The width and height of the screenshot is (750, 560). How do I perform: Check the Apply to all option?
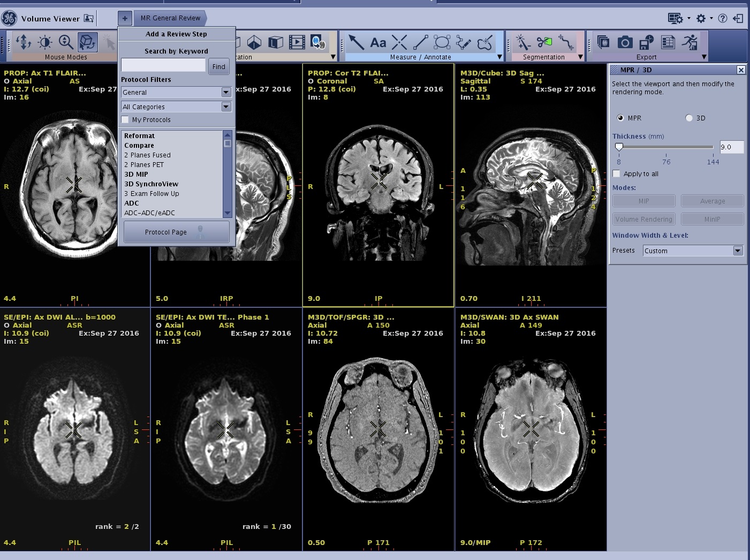(617, 174)
